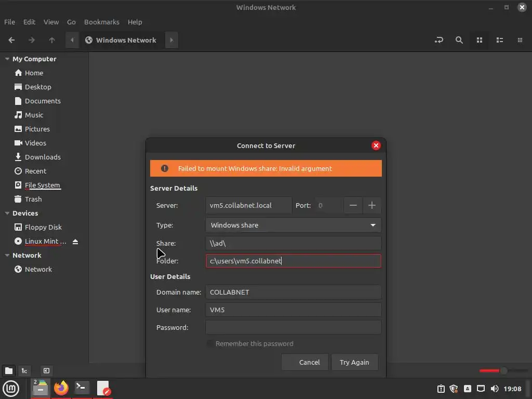Click the Folder input field
The height and width of the screenshot is (399, 532).
(x=293, y=261)
